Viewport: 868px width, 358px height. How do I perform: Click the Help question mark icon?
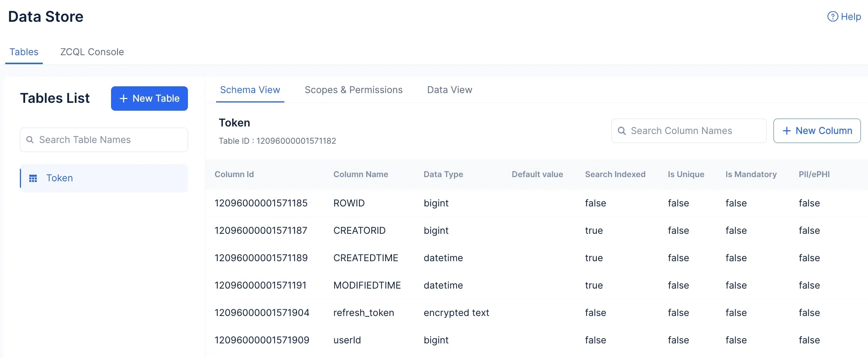[x=832, y=17]
